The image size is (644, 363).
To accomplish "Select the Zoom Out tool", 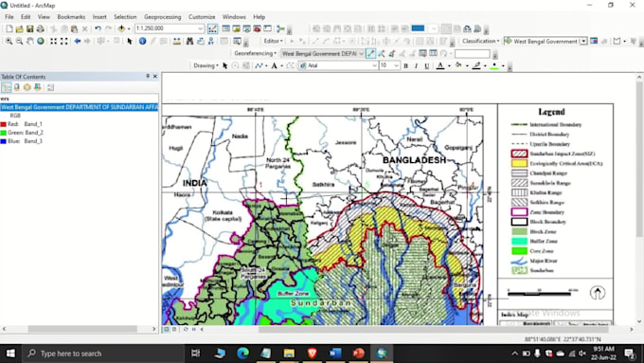I will click(19, 41).
